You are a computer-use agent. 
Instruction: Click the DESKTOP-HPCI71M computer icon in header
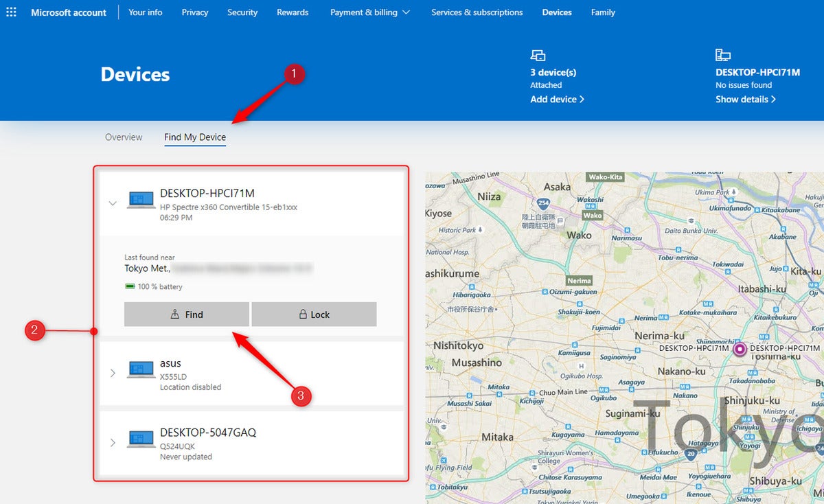(722, 56)
